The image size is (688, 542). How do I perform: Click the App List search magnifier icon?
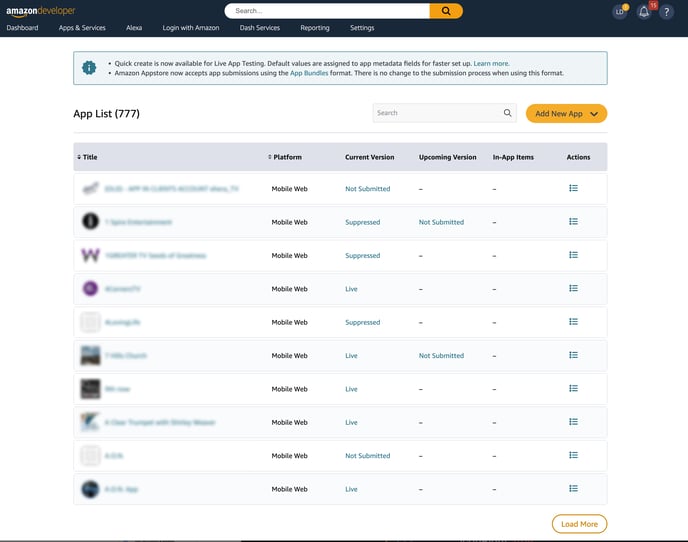coord(508,114)
